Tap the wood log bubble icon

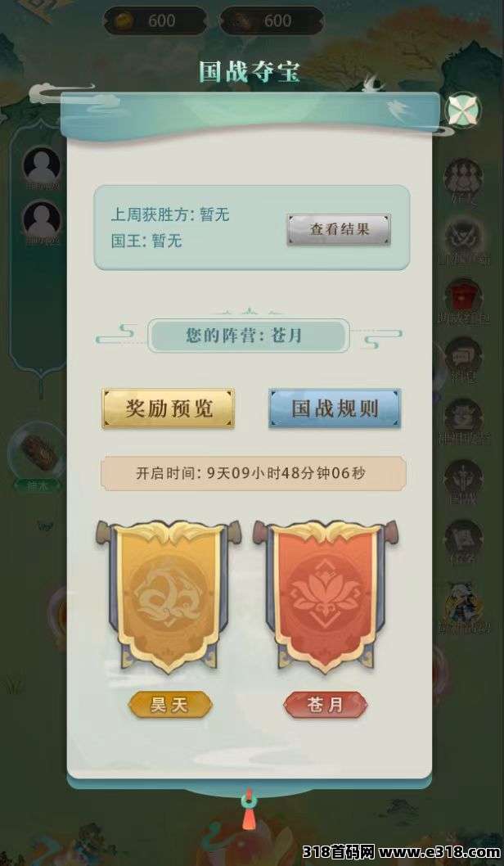point(37,452)
